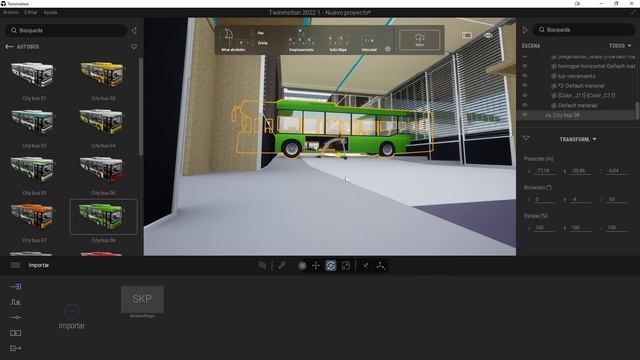
Task: Click the SKP imported file thumbnail
Action: point(142,299)
